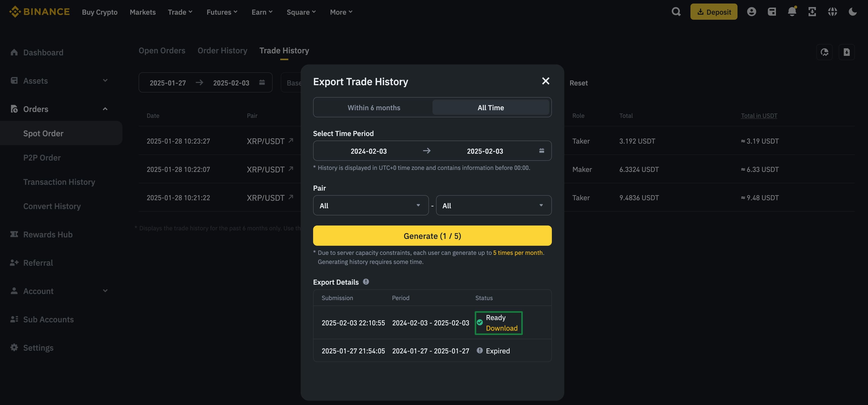Open Transaction History in sidebar
The image size is (868, 405).
59,182
